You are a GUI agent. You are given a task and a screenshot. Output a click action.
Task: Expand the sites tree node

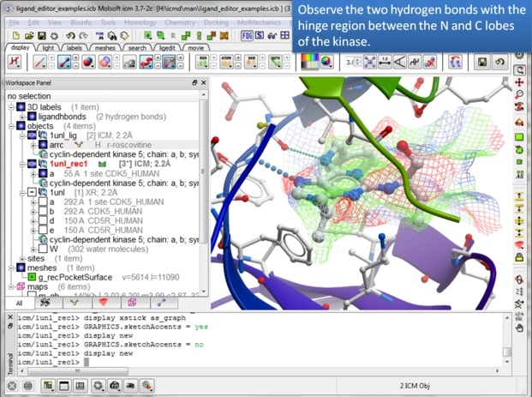[x=10, y=258]
